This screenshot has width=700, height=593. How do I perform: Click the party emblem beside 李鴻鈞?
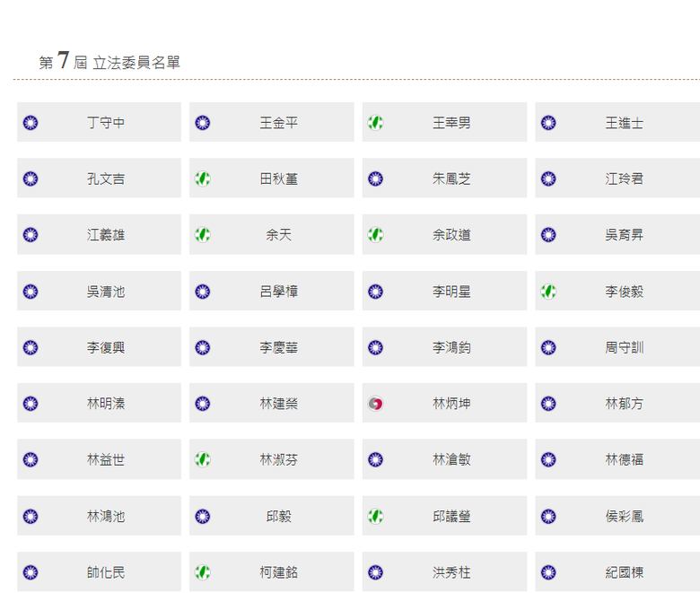375,347
